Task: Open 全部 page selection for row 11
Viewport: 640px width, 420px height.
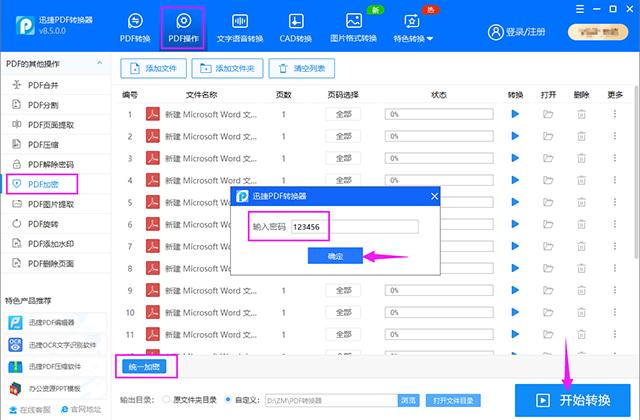Action: (x=343, y=334)
